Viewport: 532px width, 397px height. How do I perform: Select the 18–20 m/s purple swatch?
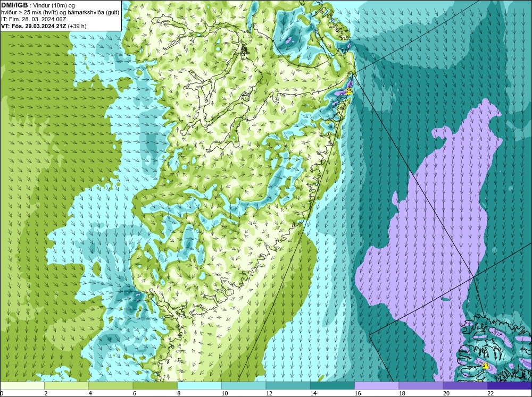(x=421, y=385)
